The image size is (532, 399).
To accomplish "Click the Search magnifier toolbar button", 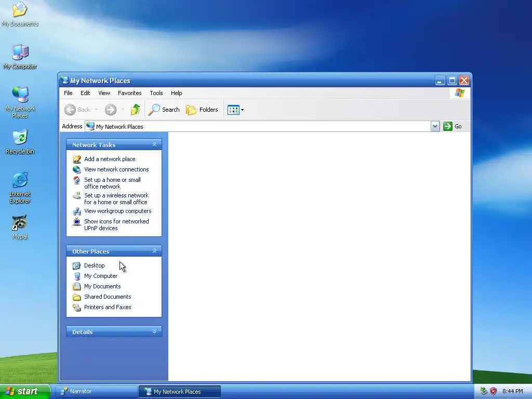I will click(164, 110).
